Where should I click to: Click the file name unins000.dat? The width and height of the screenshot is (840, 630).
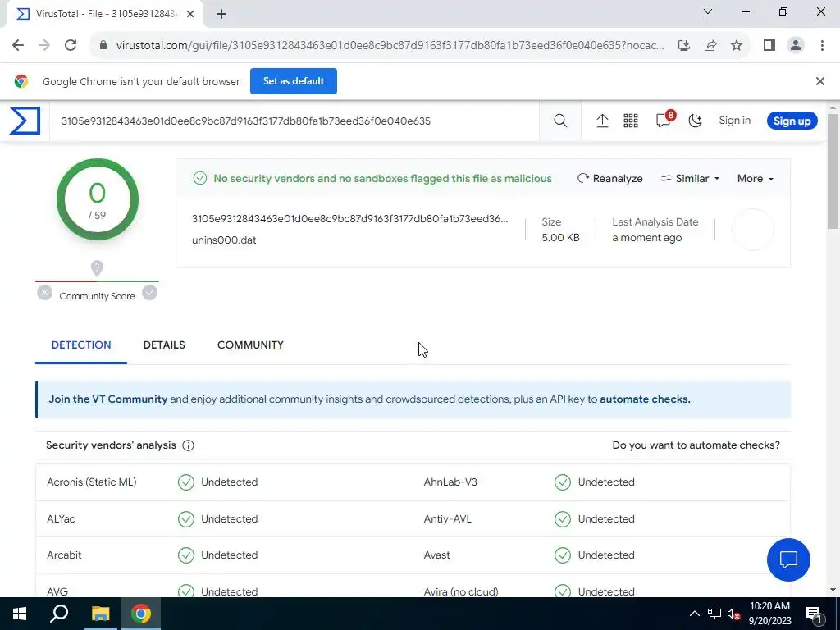[x=224, y=240]
